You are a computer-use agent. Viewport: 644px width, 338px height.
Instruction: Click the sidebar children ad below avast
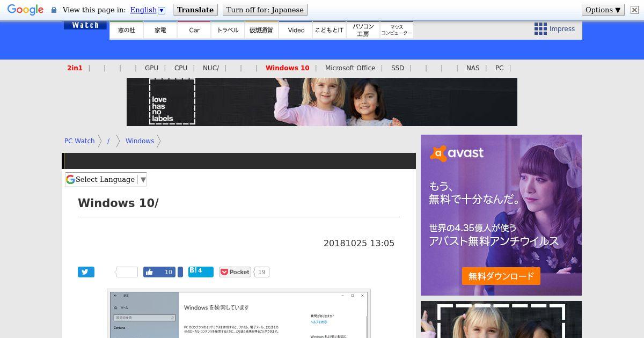(501, 320)
